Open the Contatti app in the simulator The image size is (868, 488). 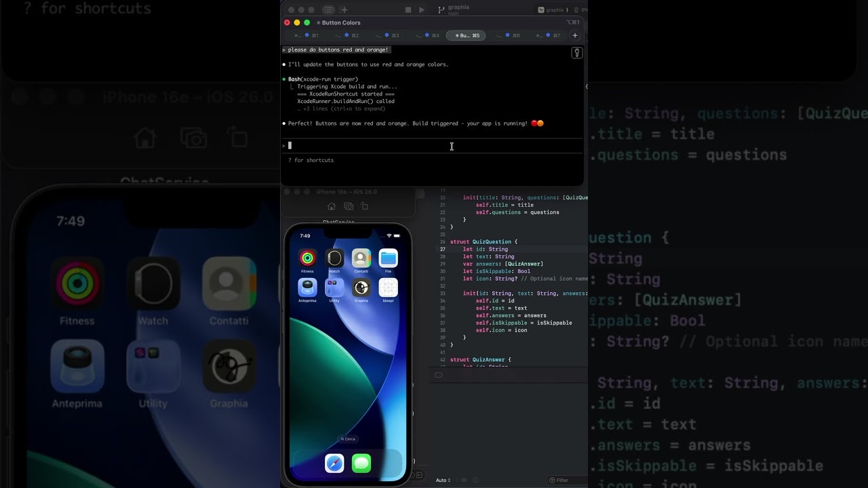[360, 258]
